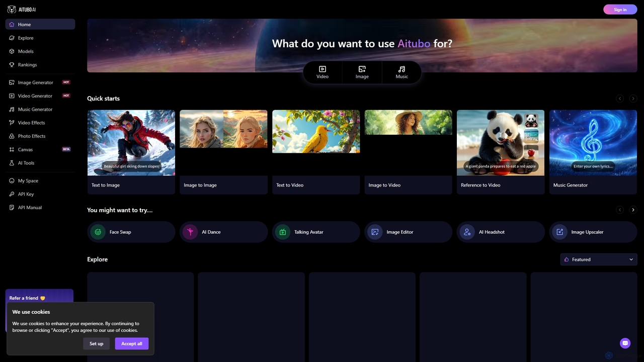Image resolution: width=644 pixels, height=362 pixels.
Task: Click the Canvas sidebar icon
Action: point(12,149)
